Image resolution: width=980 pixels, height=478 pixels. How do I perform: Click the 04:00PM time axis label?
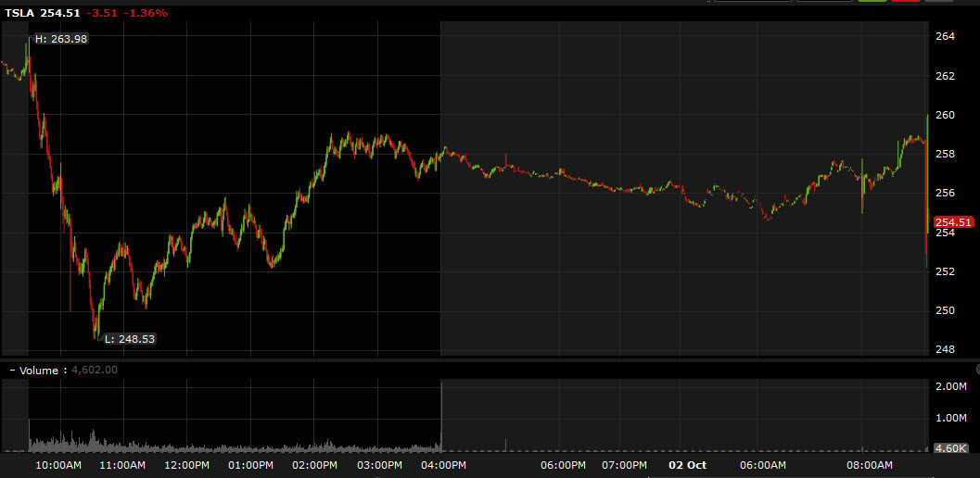[x=443, y=465]
